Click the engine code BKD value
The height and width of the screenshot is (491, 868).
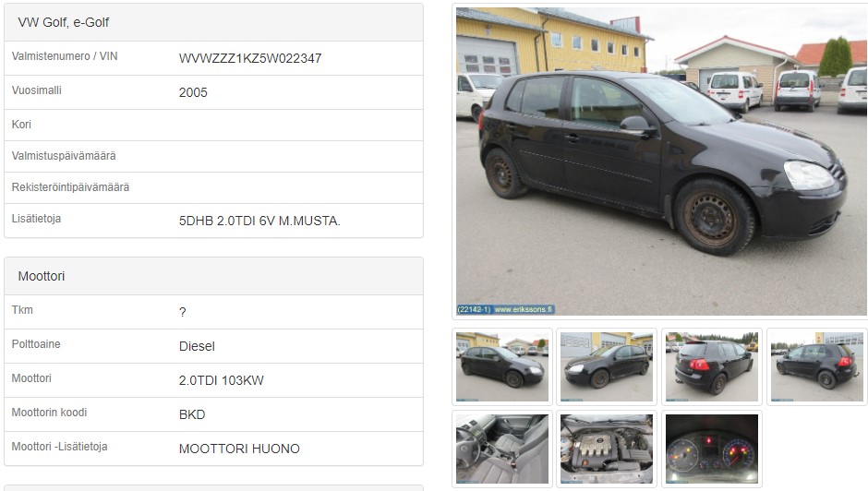pyautogui.click(x=192, y=414)
